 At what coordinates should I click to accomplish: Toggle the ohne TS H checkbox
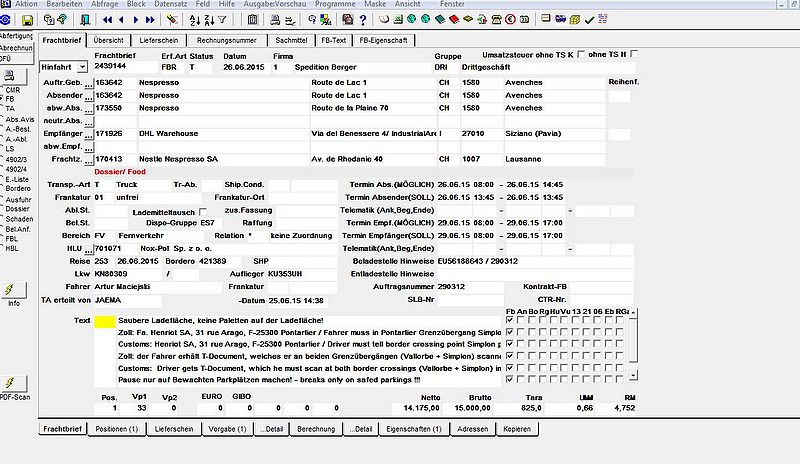[x=634, y=54]
